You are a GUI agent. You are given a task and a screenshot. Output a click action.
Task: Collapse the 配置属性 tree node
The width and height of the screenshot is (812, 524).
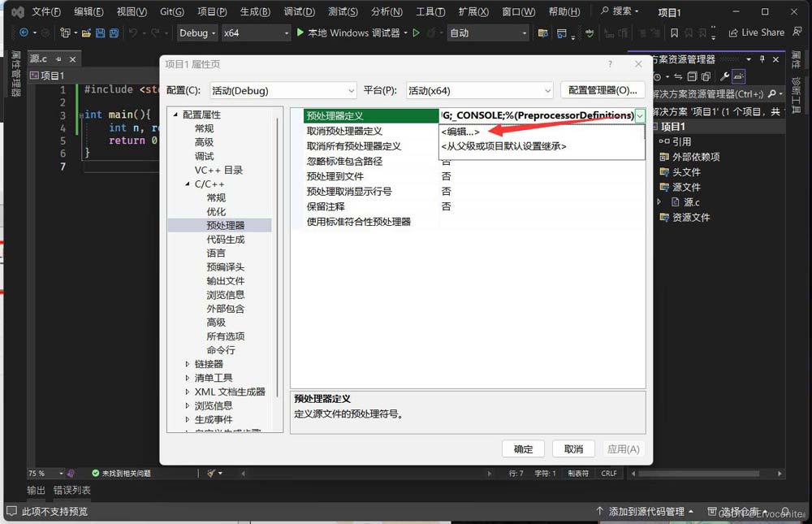175,115
